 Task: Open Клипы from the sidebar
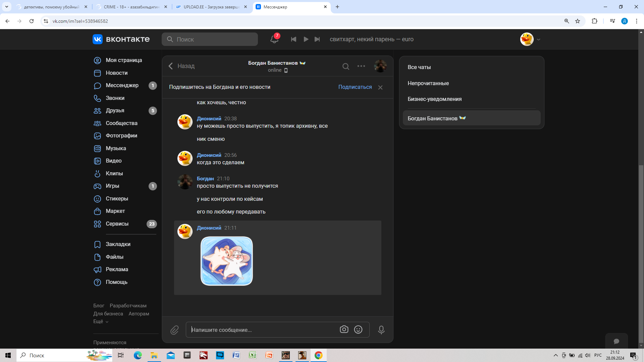tap(114, 173)
